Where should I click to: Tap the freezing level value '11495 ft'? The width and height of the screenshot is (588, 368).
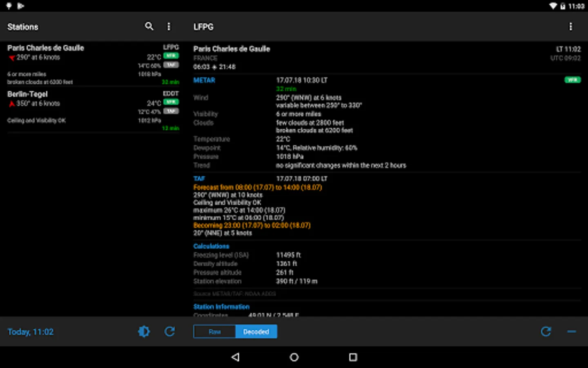pyautogui.click(x=288, y=255)
